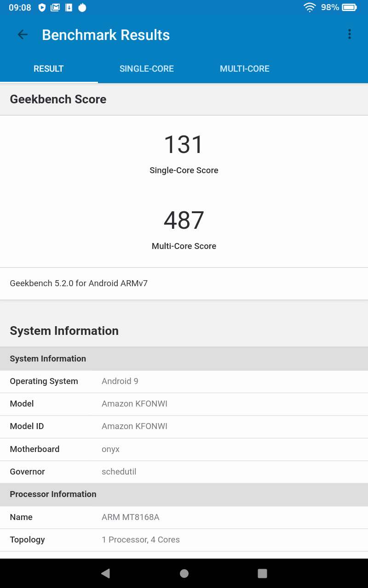Tap the large System Information section title
Screen dimensions: 368x588
click(x=64, y=331)
